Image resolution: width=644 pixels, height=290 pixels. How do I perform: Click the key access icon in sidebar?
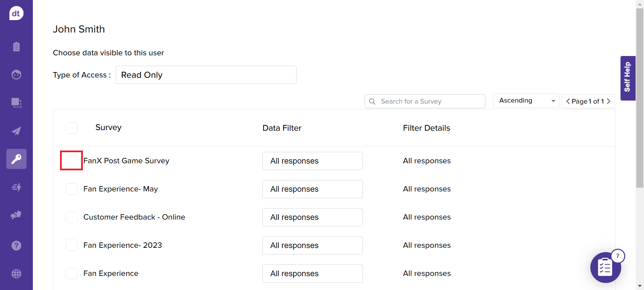(16, 159)
